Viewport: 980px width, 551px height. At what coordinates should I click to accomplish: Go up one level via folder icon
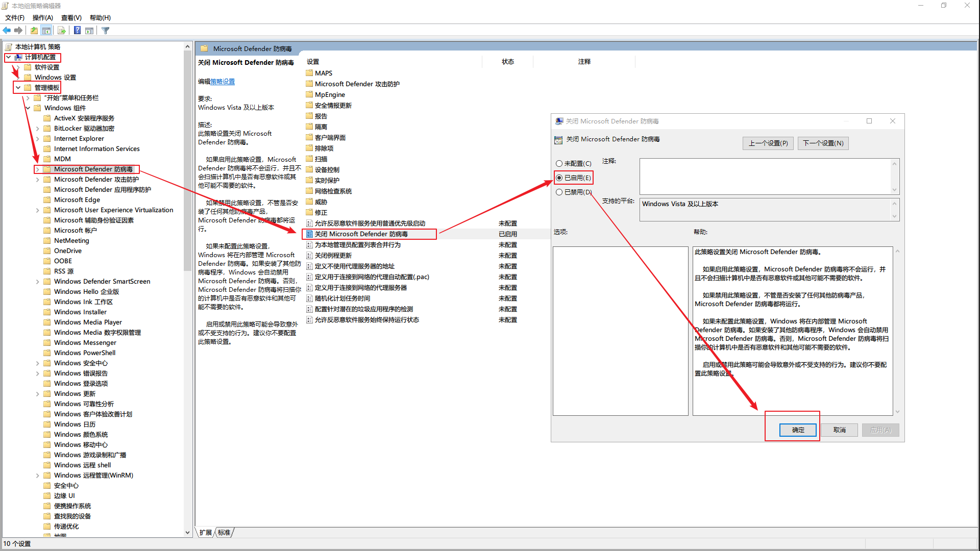point(34,31)
